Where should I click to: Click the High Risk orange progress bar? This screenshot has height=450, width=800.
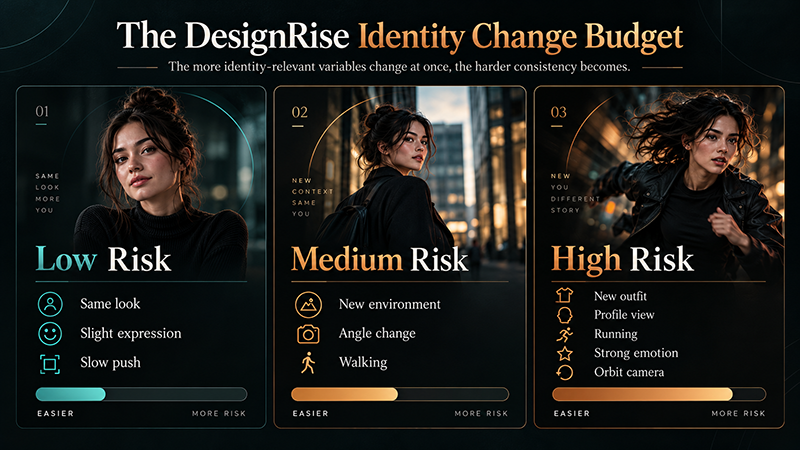pos(659,394)
